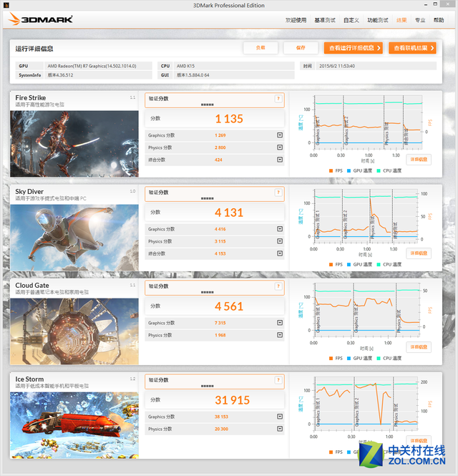Expand Fire Strike Graphics score 1 269
This screenshot has height=476, width=458.
tap(280, 135)
